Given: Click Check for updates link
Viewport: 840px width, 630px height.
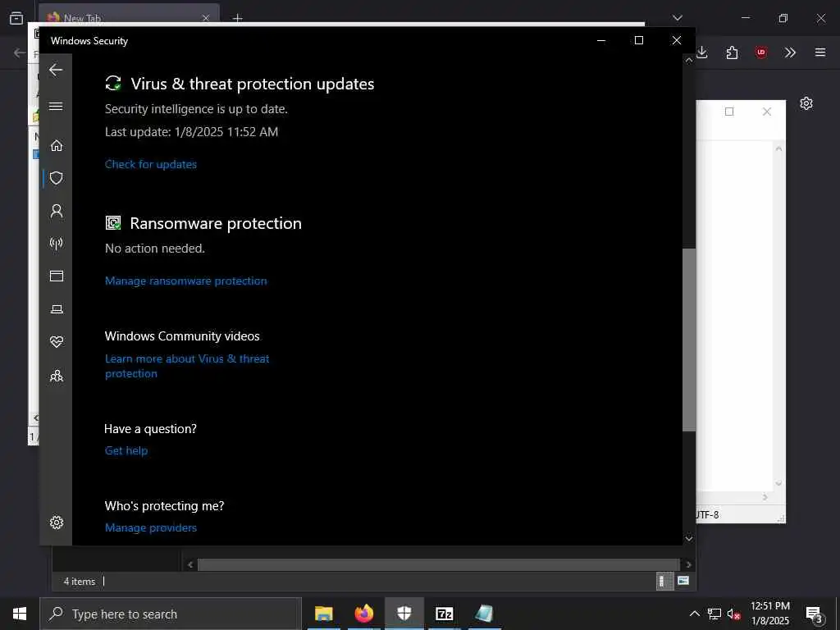Looking at the screenshot, I should 151,164.
